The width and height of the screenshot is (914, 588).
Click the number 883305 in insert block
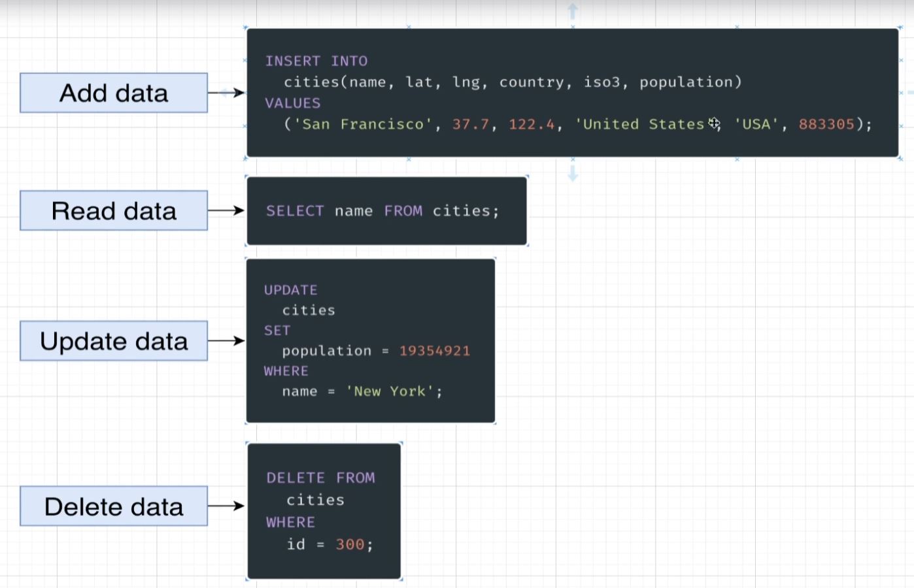(826, 124)
